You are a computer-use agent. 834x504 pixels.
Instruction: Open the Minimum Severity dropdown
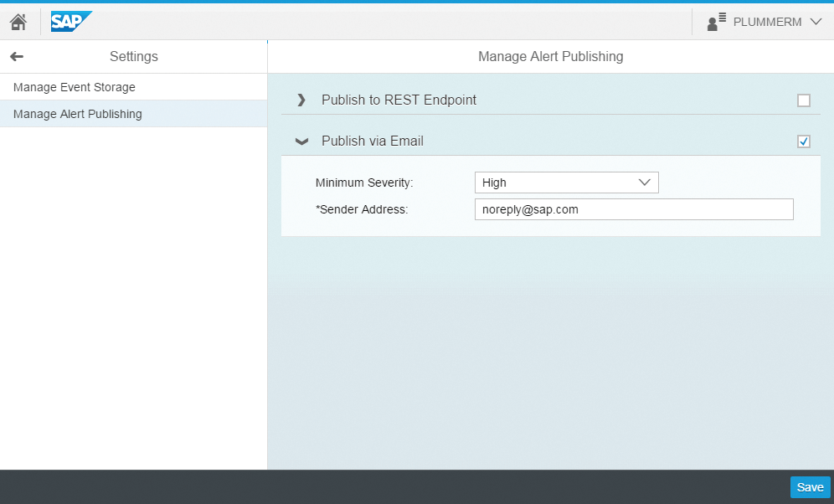point(566,183)
